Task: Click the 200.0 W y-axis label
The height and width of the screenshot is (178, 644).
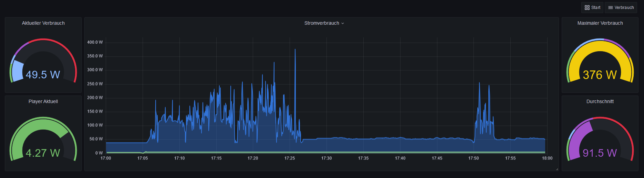Action: click(95, 98)
